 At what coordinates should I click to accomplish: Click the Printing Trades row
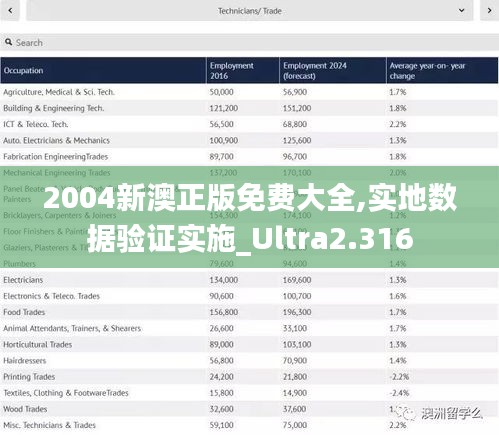click(x=249, y=377)
